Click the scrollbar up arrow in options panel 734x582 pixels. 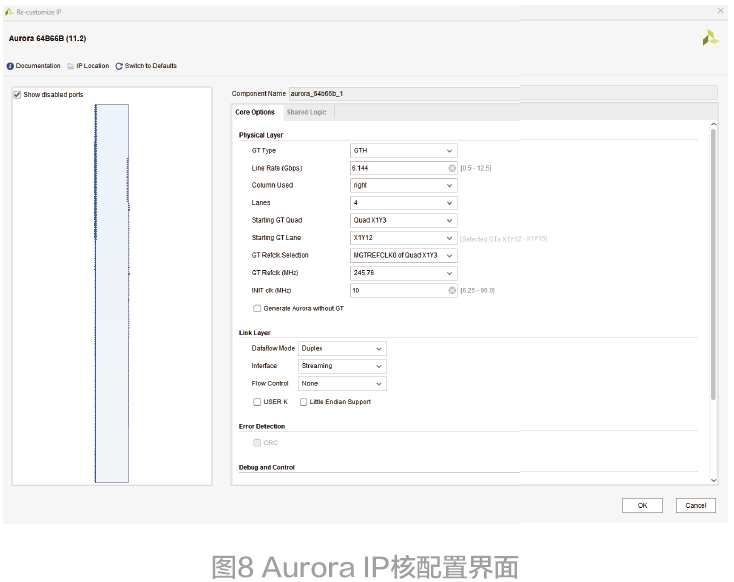click(x=713, y=125)
